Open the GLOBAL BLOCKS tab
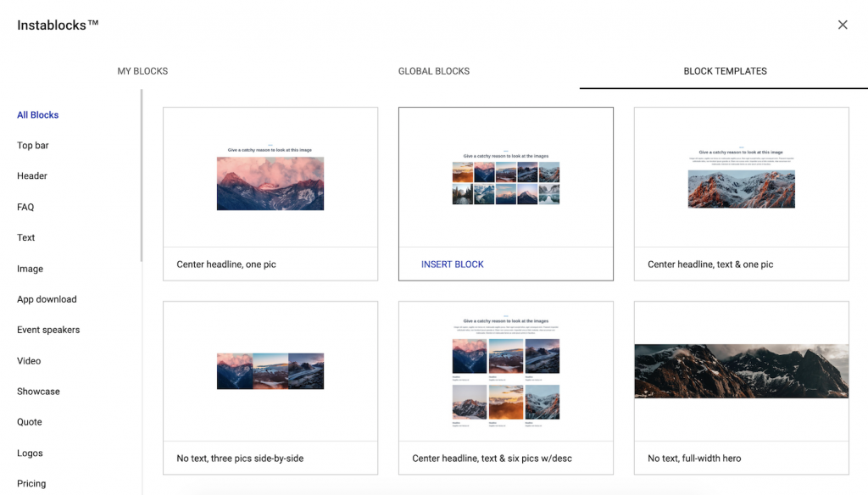Screen dimensions: 868x495 (434, 71)
